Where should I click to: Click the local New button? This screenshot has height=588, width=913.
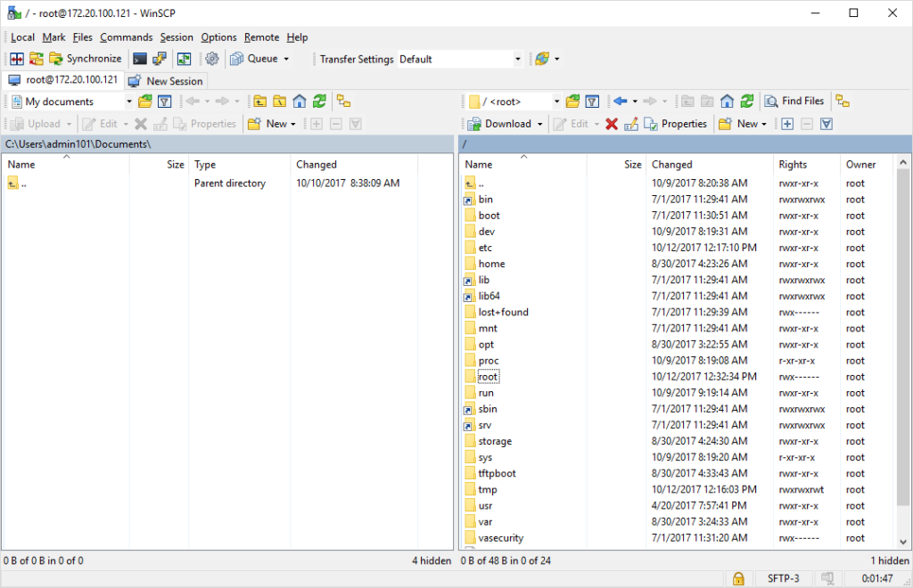[x=271, y=124]
